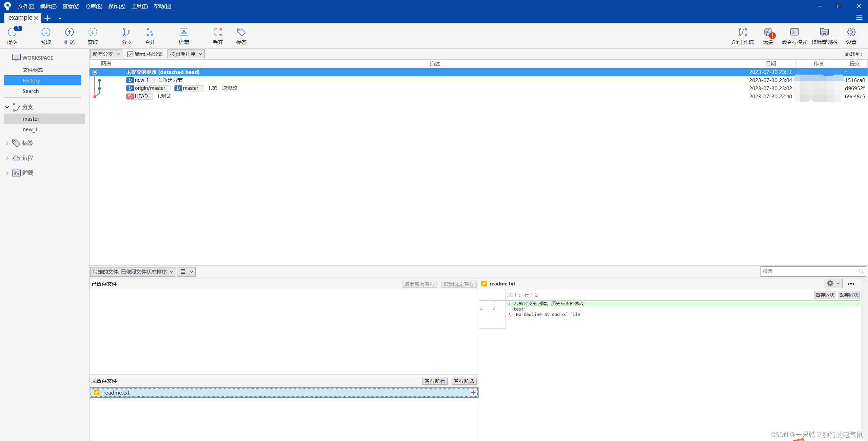This screenshot has width=868, height=441.
Task: Open the 合并 merge toolbar tool
Action: (150, 36)
